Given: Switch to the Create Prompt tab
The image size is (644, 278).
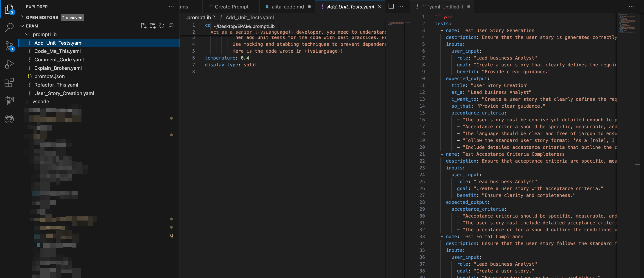Looking at the screenshot, I should point(229,7).
